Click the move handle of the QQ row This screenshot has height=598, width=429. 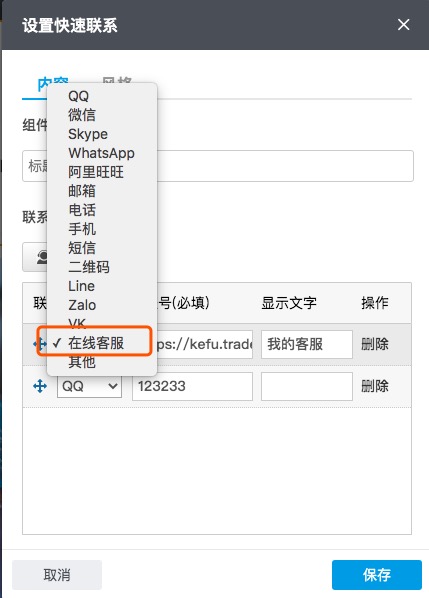pyautogui.click(x=40, y=386)
